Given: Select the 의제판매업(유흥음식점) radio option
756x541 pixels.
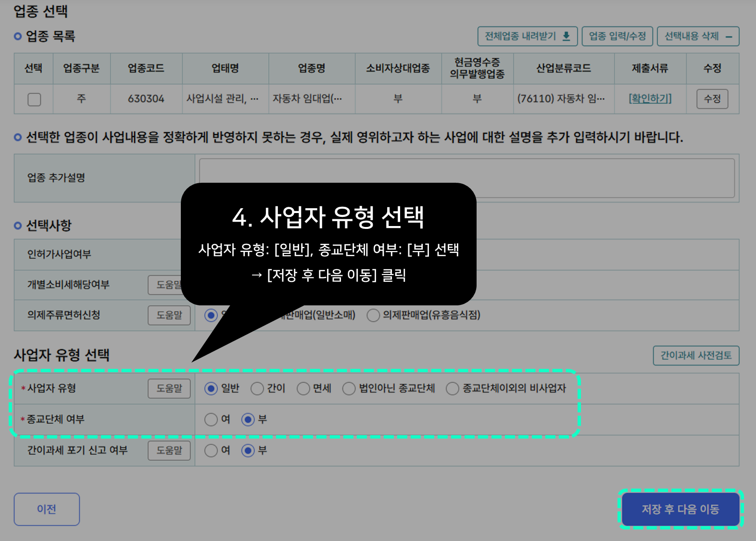Looking at the screenshot, I should pos(373,315).
